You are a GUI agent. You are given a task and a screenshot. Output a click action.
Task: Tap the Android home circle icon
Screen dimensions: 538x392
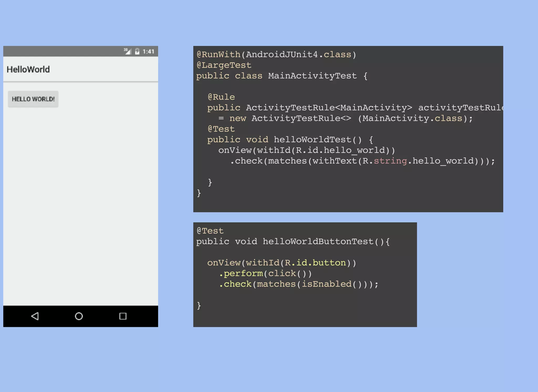click(79, 316)
